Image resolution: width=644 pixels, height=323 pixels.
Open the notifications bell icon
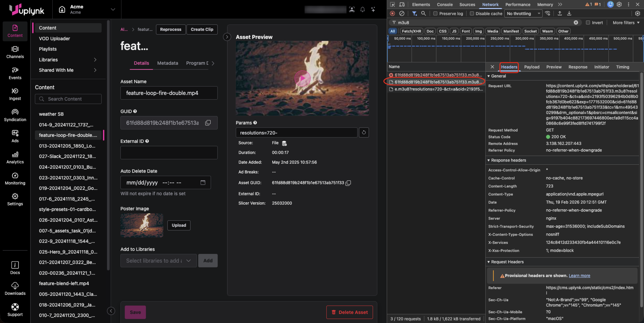(362, 10)
